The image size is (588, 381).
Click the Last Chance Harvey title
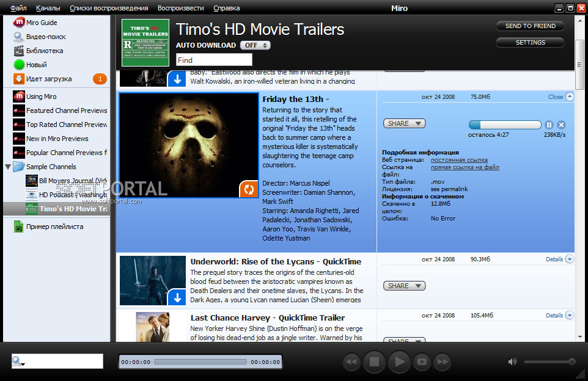267,317
